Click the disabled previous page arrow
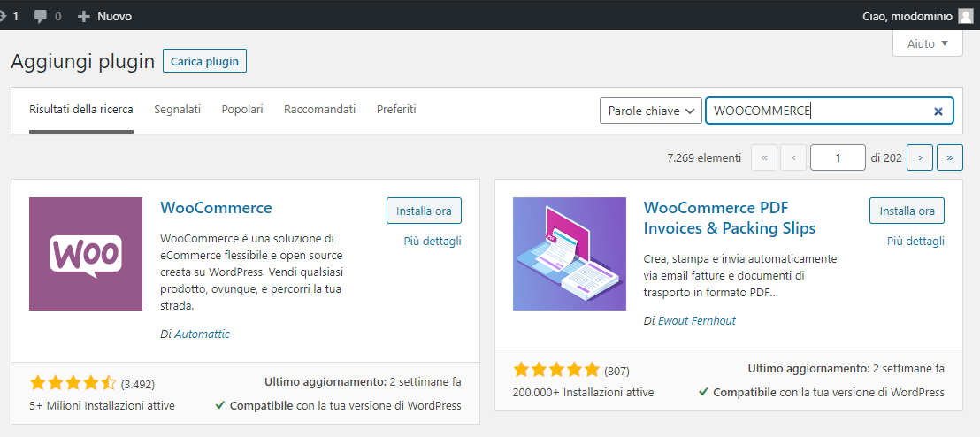Viewport: 980px width, 437px height. click(793, 158)
